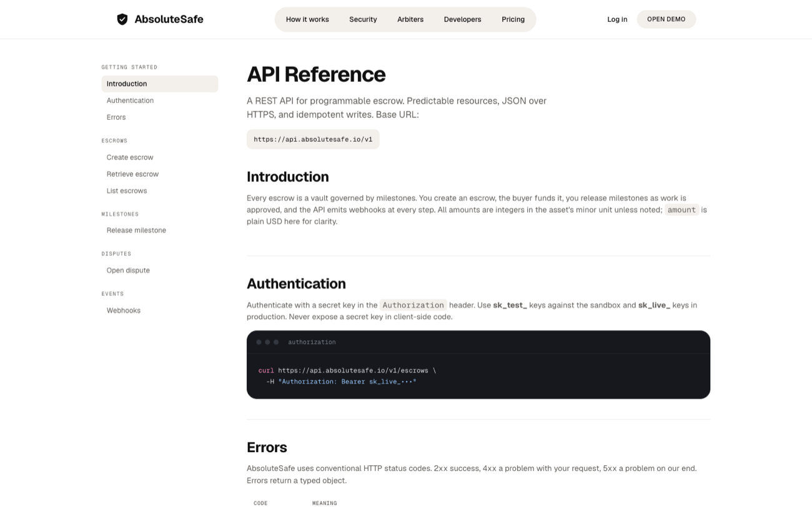This screenshot has height=507, width=812.
Task: Click the MEANING table column header
Action: pyautogui.click(x=325, y=503)
